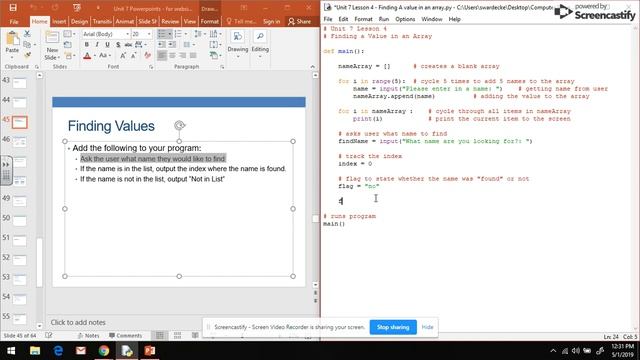640x360 pixels.
Task: Pick the red font color swatch A
Action: click(x=87, y=56)
